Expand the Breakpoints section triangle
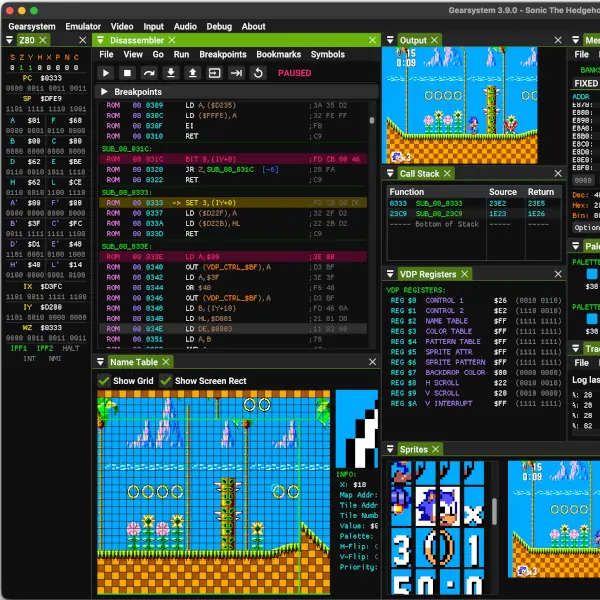Viewport: 600px width, 600px height. pyautogui.click(x=104, y=92)
